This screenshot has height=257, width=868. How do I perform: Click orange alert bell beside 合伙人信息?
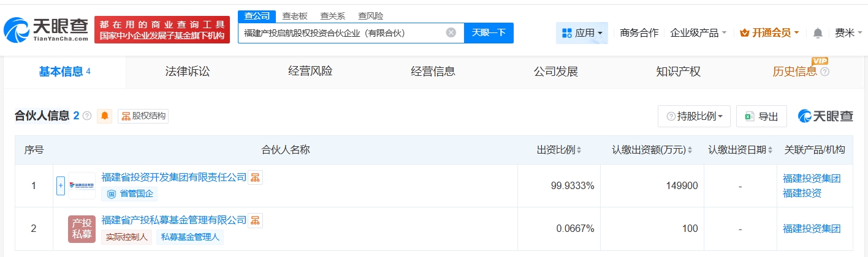(x=105, y=116)
